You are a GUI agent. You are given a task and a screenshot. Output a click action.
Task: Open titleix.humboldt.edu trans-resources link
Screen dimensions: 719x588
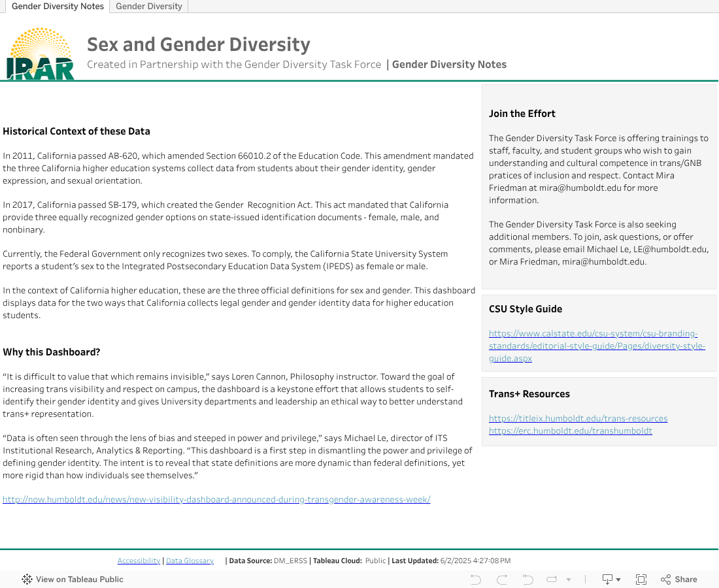click(578, 418)
